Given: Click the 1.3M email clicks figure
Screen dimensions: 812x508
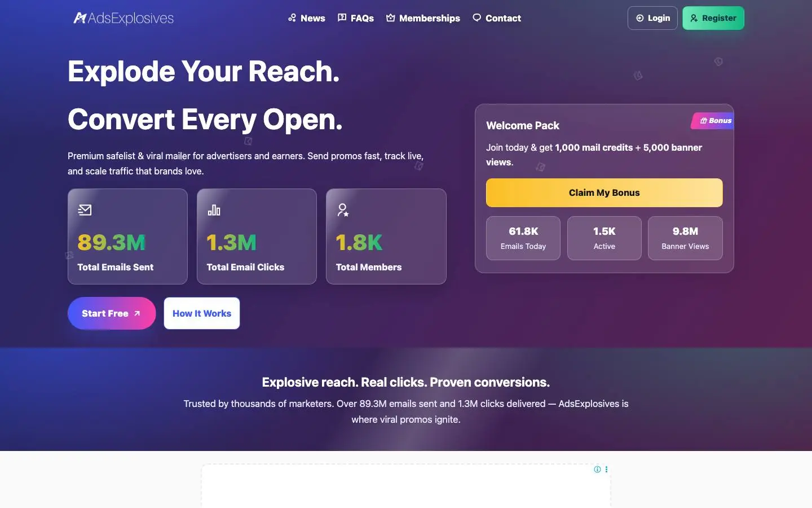Looking at the screenshot, I should pyautogui.click(x=232, y=242).
